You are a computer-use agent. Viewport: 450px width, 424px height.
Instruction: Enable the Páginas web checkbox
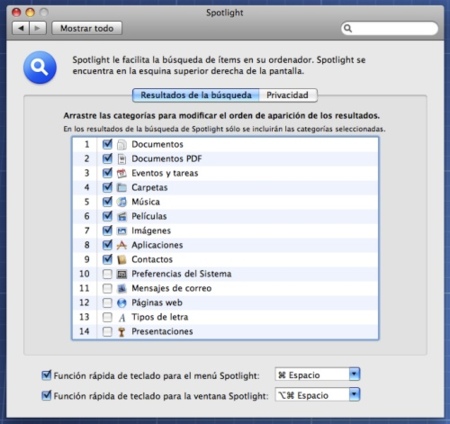pyautogui.click(x=107, y=303)
